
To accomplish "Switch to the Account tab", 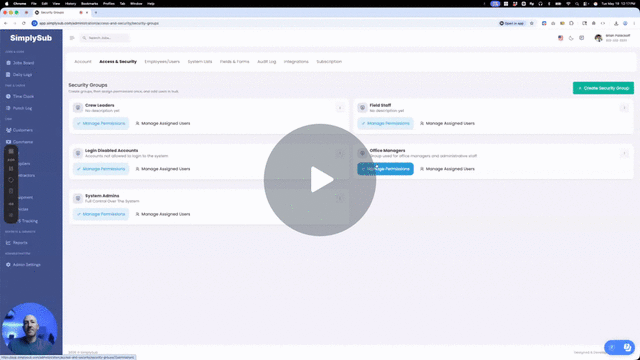I will 83,62.
